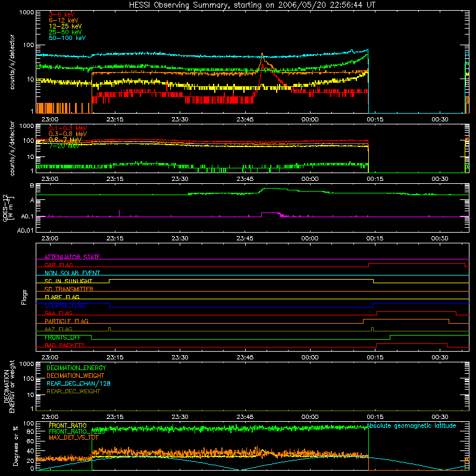This screenshot has height=476, width=476.
Task: Click the red '3-6 keV' legend label
Action: (x=61, y=14)
